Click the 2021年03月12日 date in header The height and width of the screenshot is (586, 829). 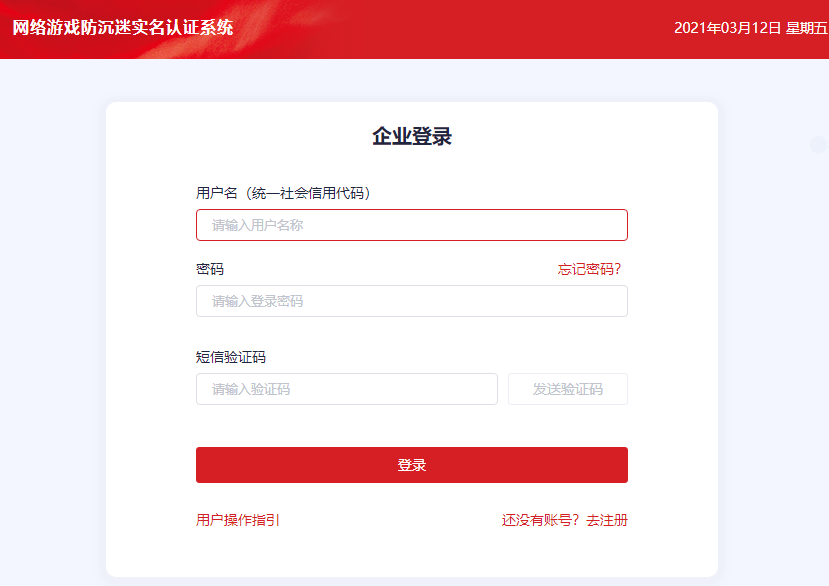[727, 28]
